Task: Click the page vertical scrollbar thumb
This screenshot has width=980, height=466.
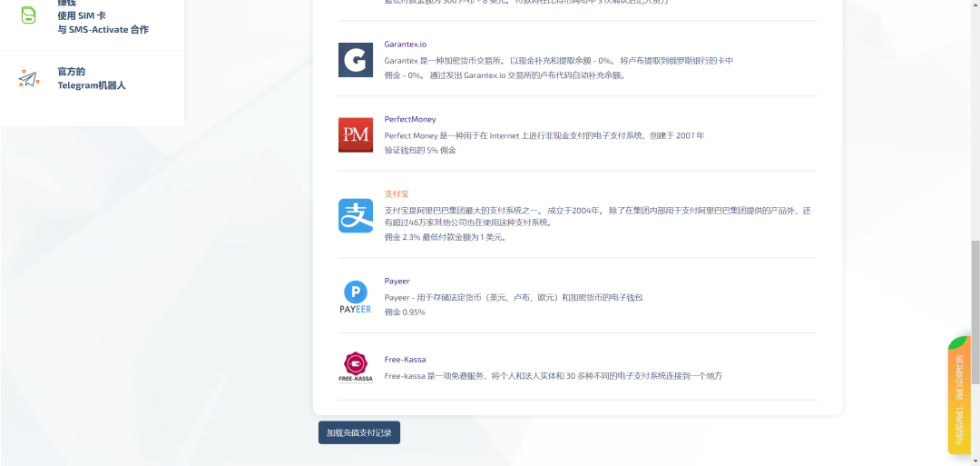Action: (975, 312)
